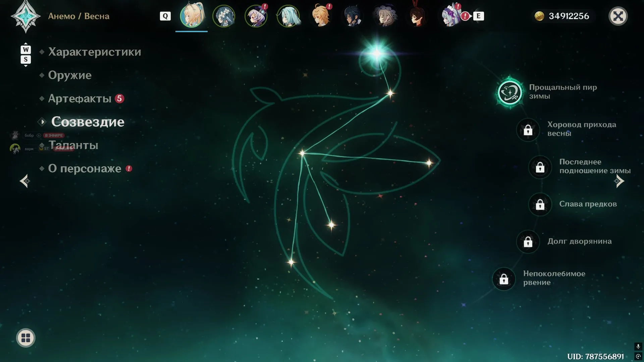Click the Anemo element emblem icon
Image resolution: width=644 pixels, height=362 pixels.
pyautogui.click(x=25, y=16)
